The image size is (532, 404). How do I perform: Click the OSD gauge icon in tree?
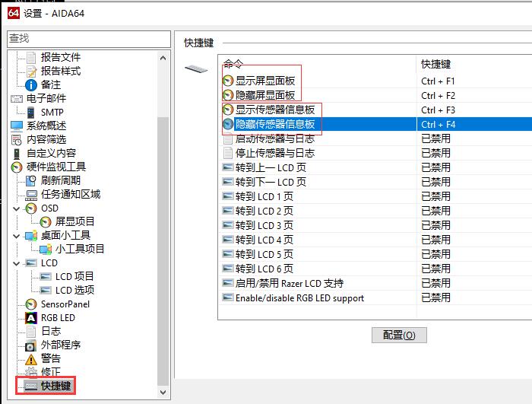pyautogui.click(x=31, y=208)
